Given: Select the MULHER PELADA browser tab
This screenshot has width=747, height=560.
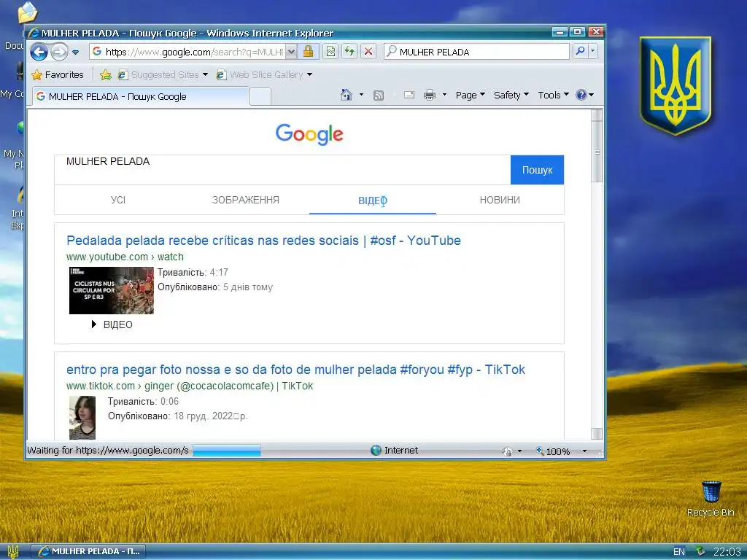Looking at the screenshot, I should 141,96.
